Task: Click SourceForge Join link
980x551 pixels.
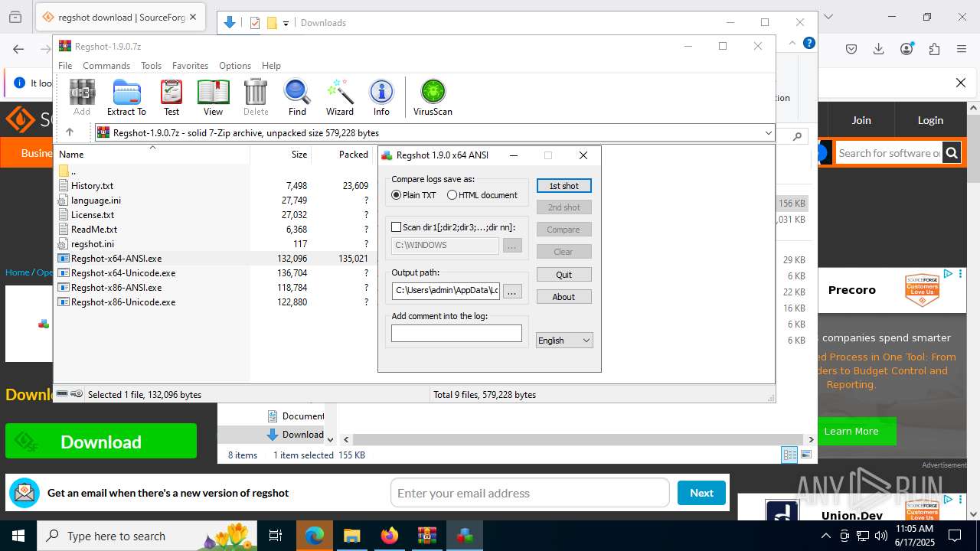Action: pos(861,120)
